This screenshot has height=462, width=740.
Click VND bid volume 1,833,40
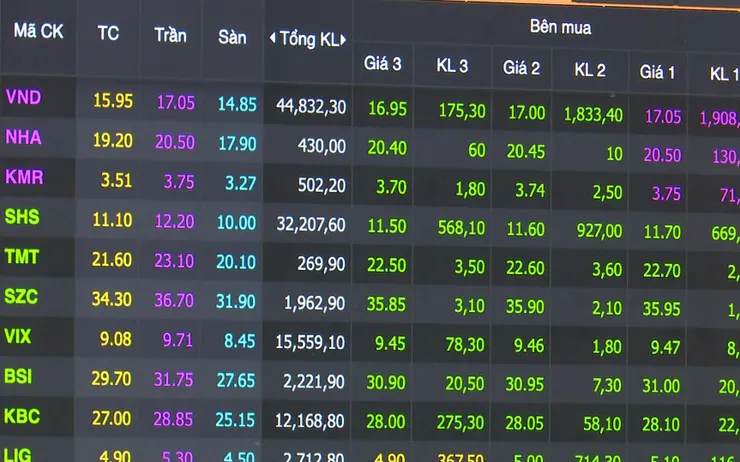click(594, 115)
